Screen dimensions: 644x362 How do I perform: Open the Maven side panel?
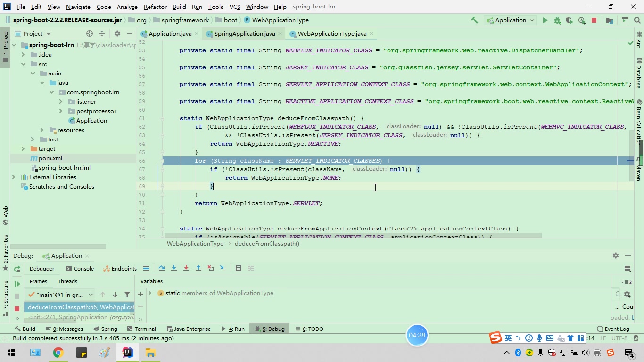639,170
